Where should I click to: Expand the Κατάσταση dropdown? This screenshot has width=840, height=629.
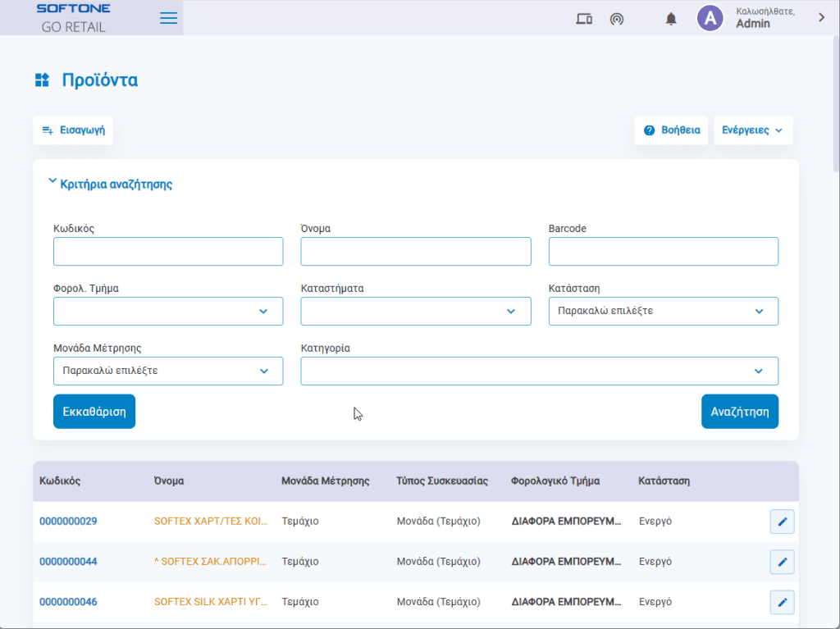[x=663, y=312]
